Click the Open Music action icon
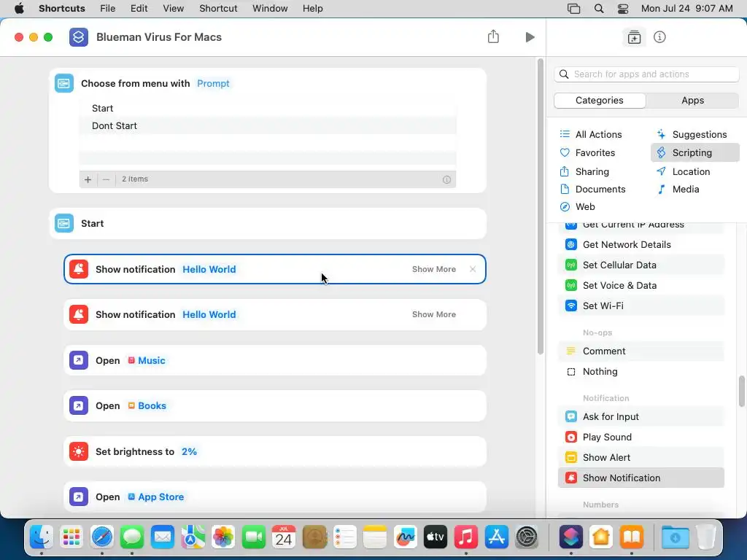This screenshot has height=560, width=747. point(79,360)
